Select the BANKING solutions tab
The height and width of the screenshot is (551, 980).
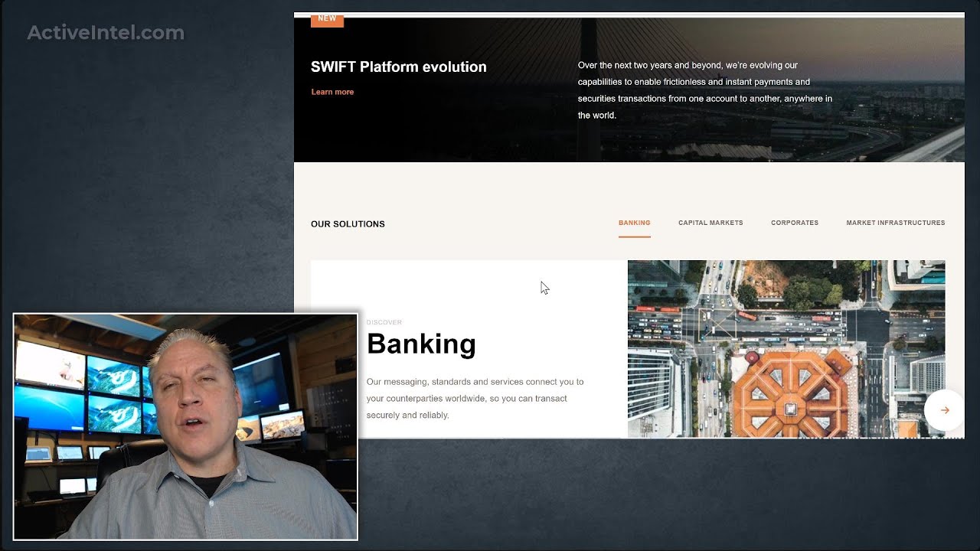(634, 223)
